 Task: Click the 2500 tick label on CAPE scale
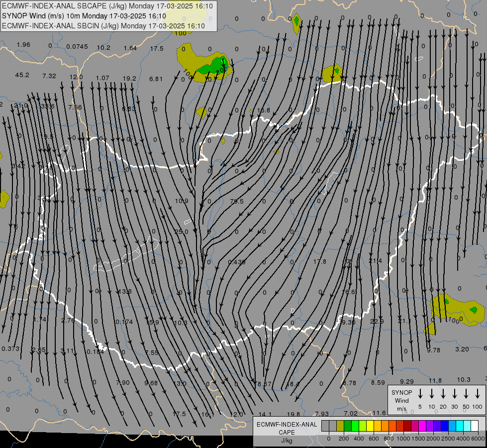(x=448, y=439)
